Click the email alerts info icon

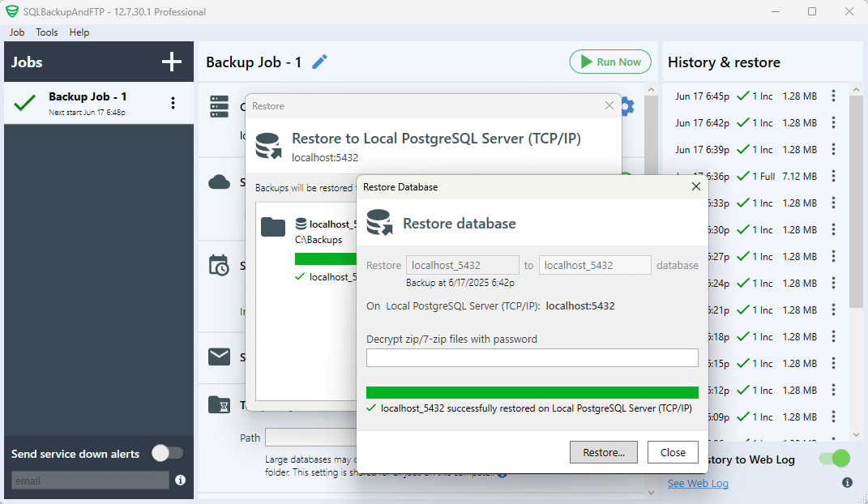click(181, 480)
